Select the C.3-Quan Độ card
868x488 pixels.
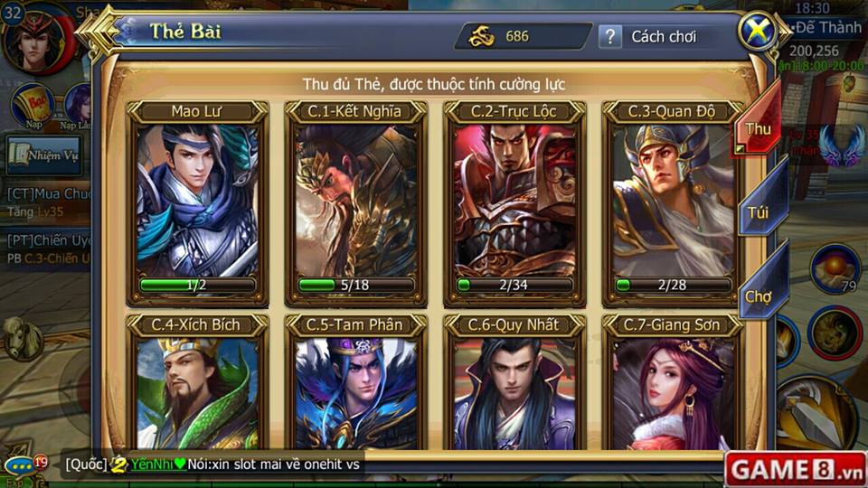pos(673,203)
